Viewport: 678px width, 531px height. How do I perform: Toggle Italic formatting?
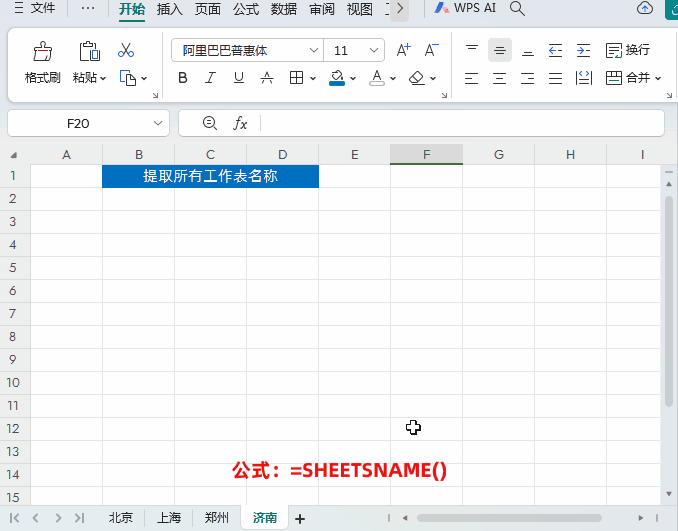click(x=211, y=78)
